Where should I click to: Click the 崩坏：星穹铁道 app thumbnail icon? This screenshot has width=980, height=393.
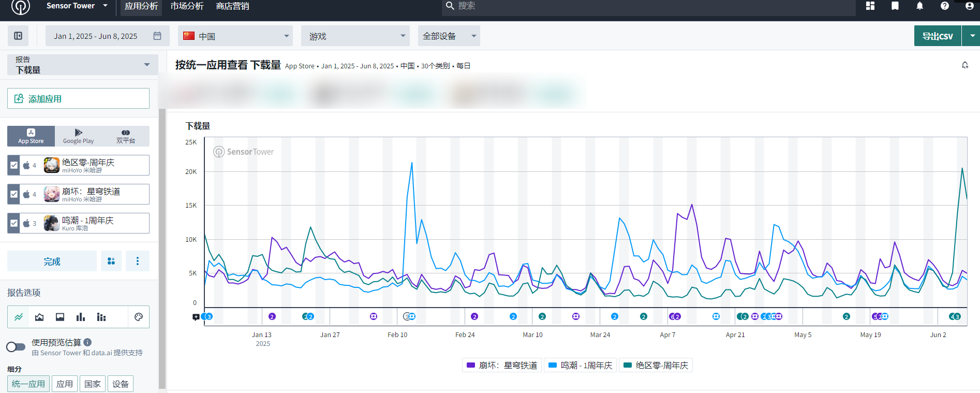[52, 194]
